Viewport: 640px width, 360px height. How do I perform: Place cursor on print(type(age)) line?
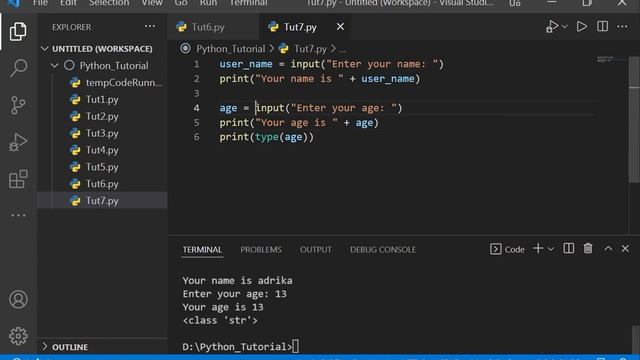[x=267, y=137]
